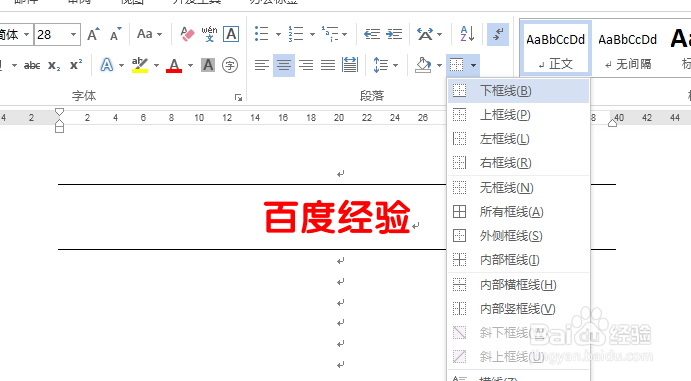Click first-line indent marker on ruler
Image resolution: width=691 pixels, height=381 pixels.
point(59,112)
